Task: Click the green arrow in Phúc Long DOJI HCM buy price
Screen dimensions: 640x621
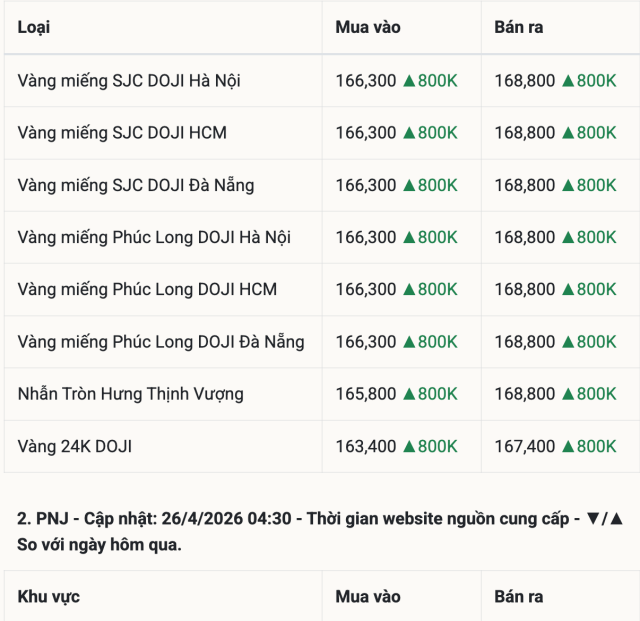Action: pyautogui.click(x=409, y=289)
